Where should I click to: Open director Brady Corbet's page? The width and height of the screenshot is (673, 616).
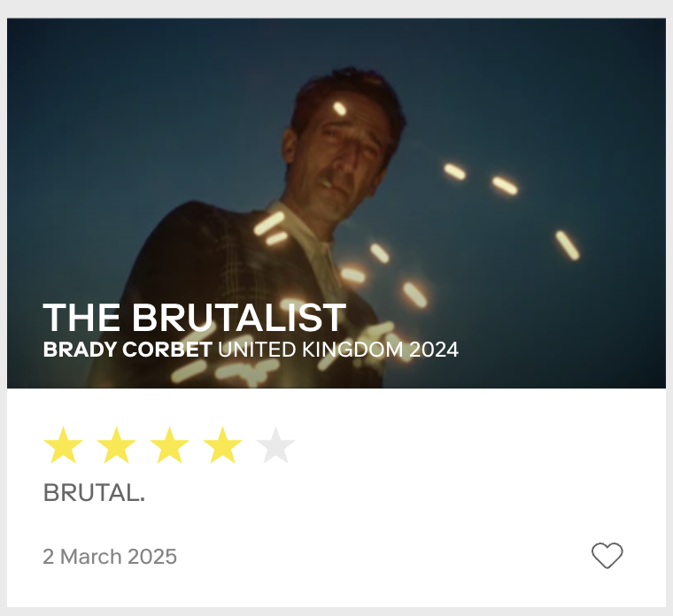pyautogui.click(x=128, y=350)
